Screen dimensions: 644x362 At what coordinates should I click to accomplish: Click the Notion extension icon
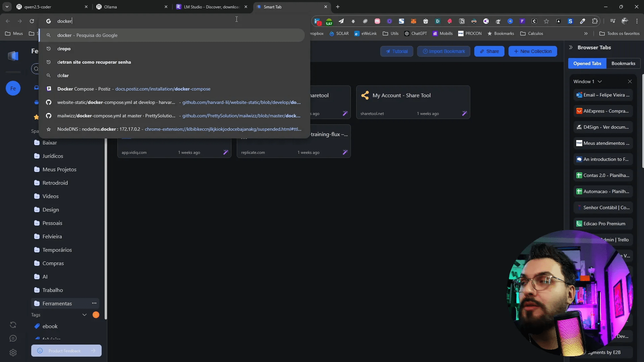click(462, 21)
